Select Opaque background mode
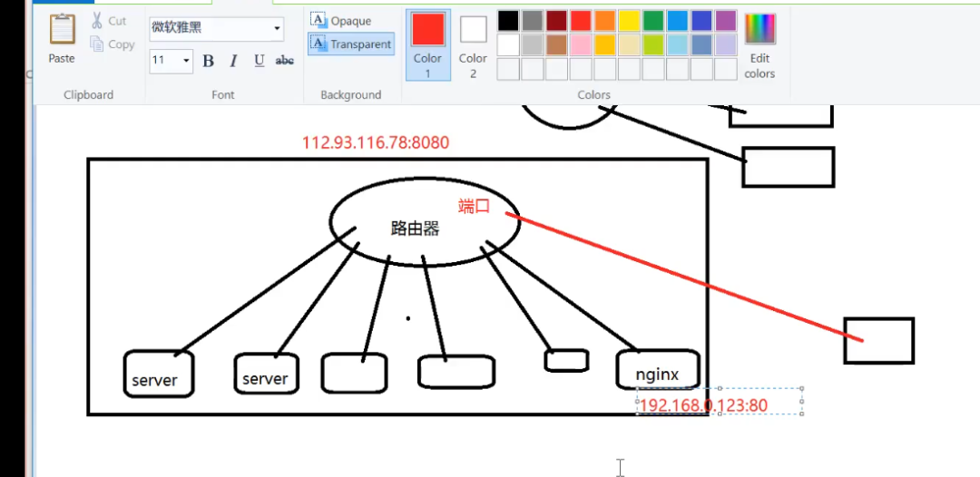Screen dimensions: 980x477 point(341,21)
